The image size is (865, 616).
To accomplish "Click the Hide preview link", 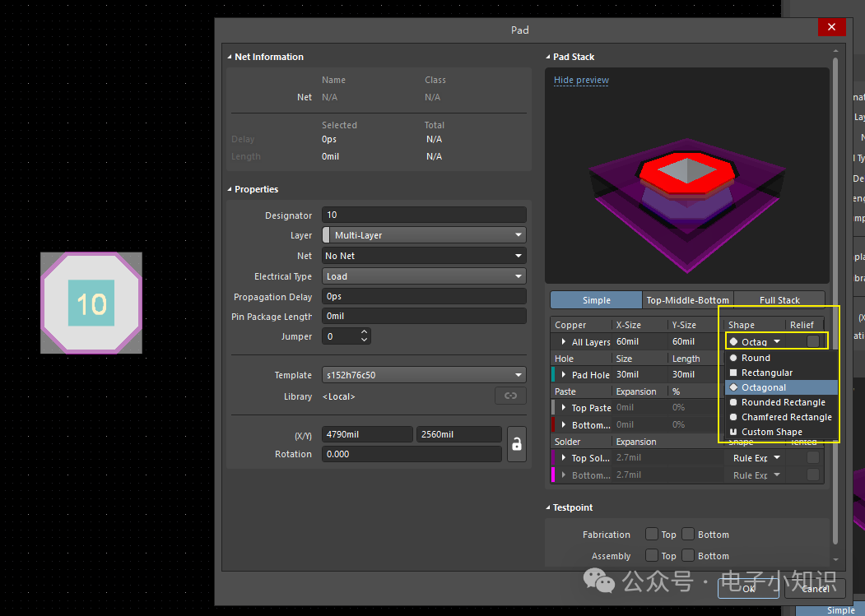I will pos(581,80).
